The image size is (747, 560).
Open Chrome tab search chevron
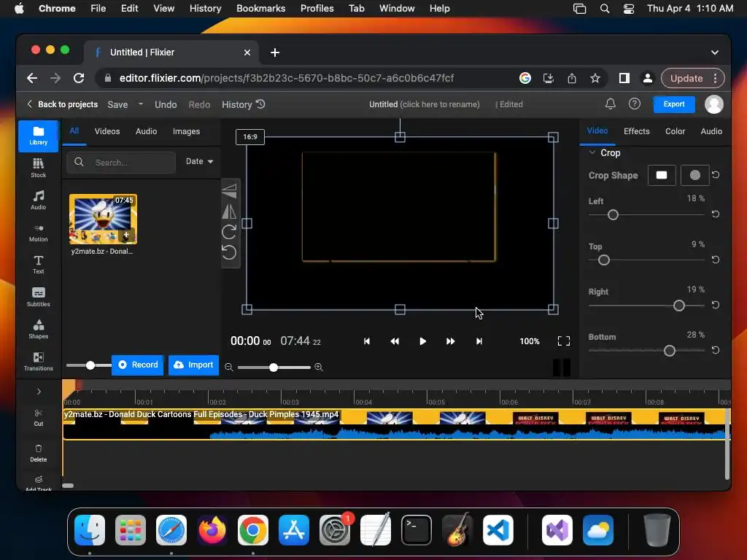pos(715,52)
